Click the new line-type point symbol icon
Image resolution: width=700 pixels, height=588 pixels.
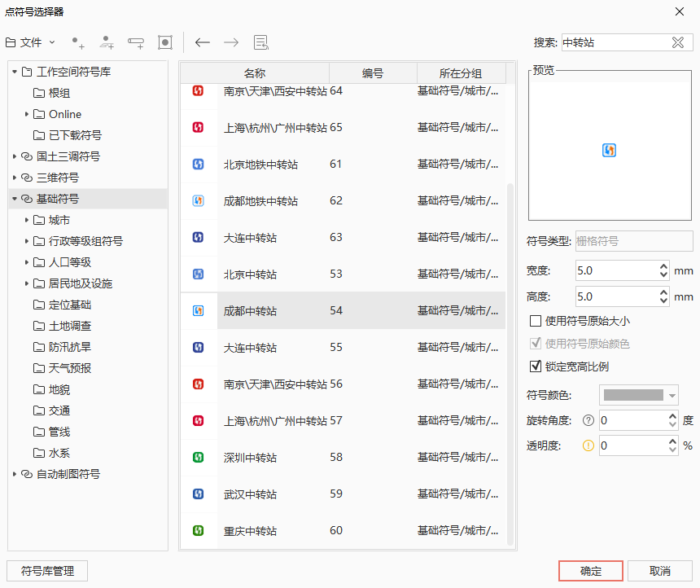click(x=136, y=42)
